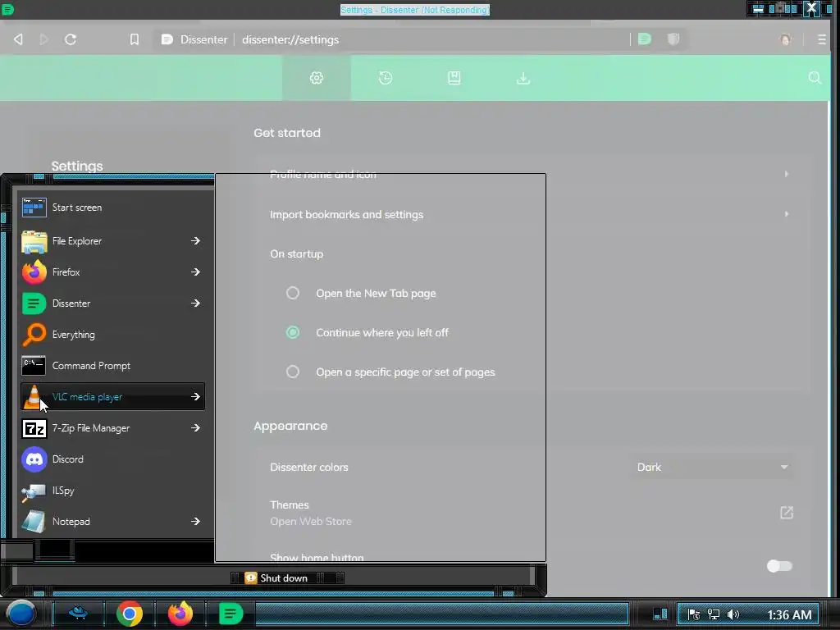Switch to the History clock tab
The image size is (840, 630).
point(386,78)
